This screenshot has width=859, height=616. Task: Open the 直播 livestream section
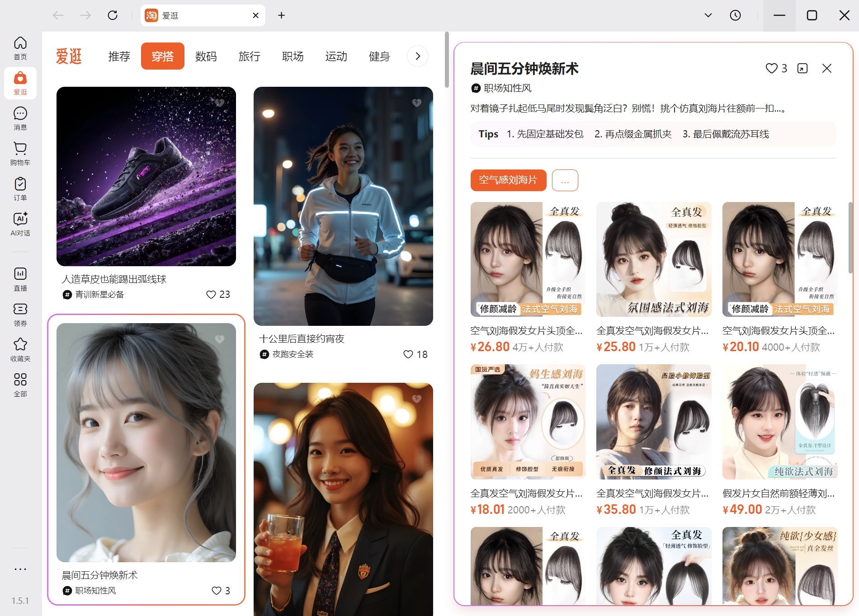(20, 278)
